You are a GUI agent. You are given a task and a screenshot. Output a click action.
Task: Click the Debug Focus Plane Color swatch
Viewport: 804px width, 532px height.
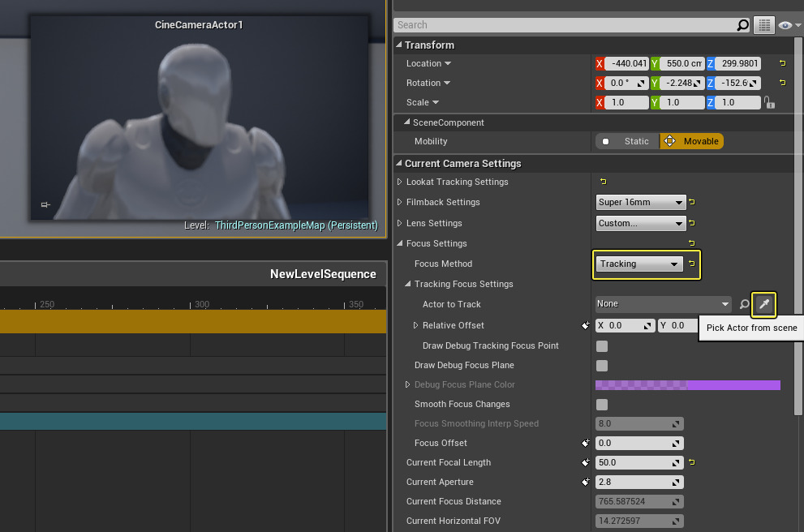click(687, 385)
